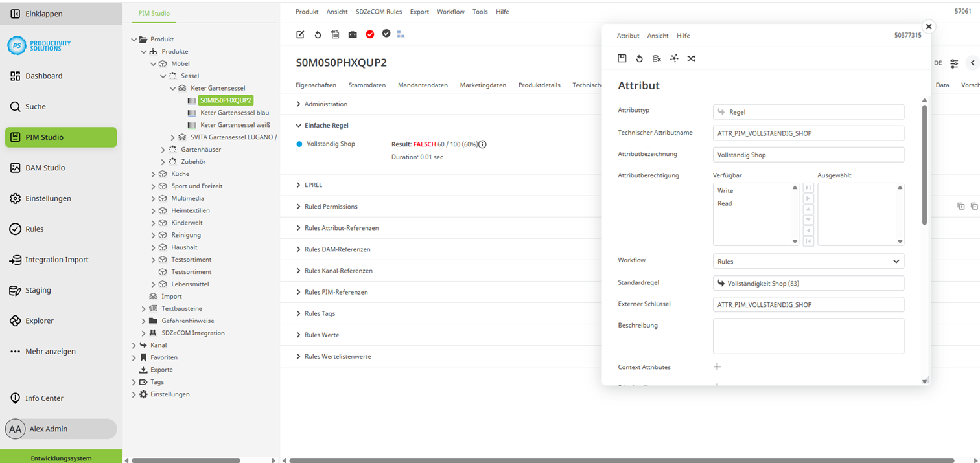Click the red check validation icon in toolbar
This screenshot has width=980, height=463.
pos(369,34)
